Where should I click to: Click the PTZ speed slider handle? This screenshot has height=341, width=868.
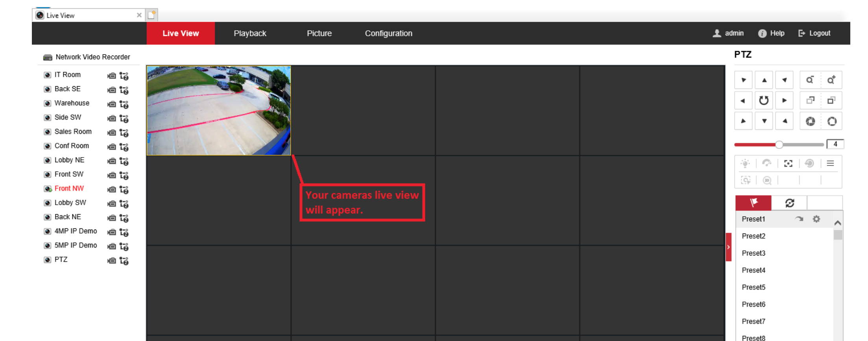[779, 145]
